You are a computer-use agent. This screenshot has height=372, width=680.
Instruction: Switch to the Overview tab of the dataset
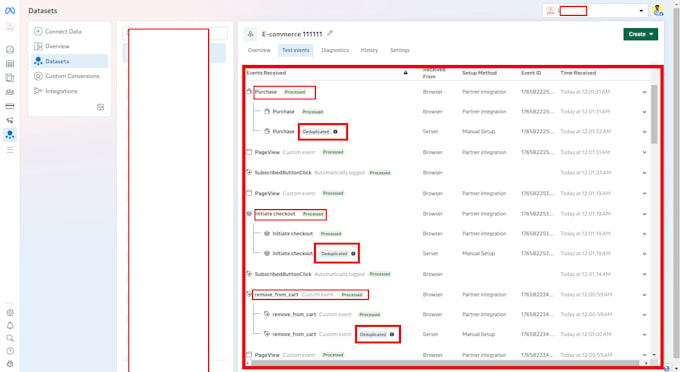coord(259,50)
